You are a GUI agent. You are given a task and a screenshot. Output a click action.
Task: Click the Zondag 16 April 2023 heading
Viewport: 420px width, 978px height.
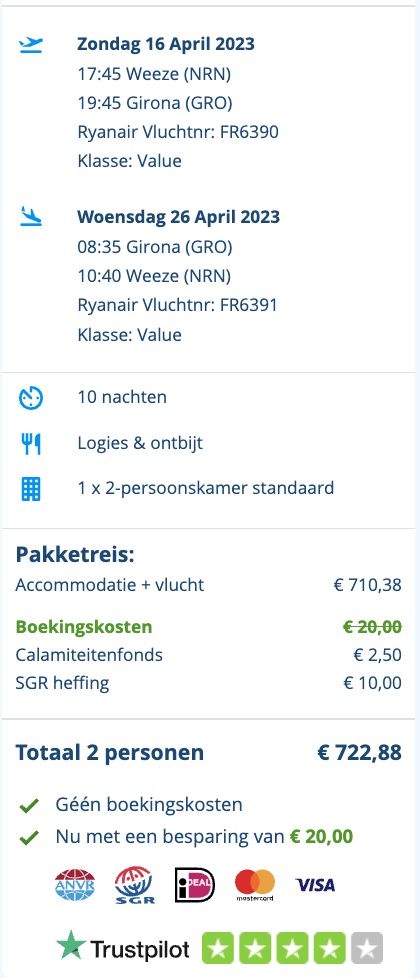166,44
